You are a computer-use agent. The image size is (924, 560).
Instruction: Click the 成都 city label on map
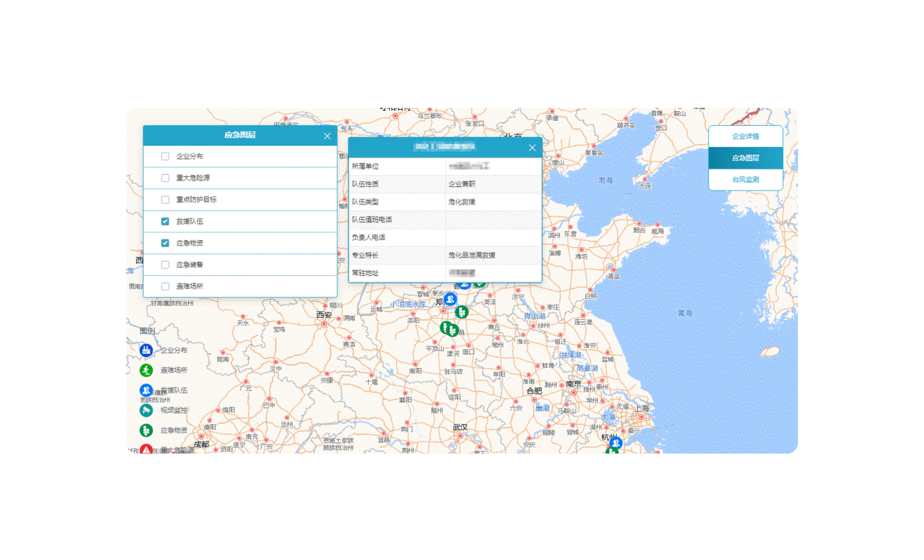click(x=202, y=444)
